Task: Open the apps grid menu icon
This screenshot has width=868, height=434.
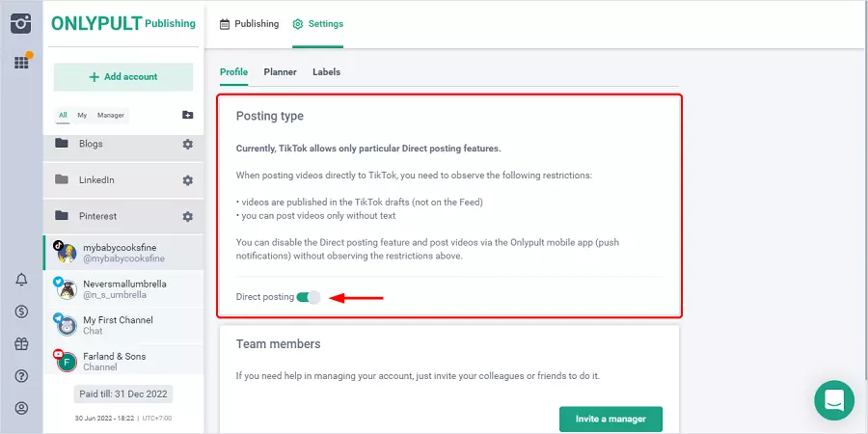Action: (x=21, y=63)
